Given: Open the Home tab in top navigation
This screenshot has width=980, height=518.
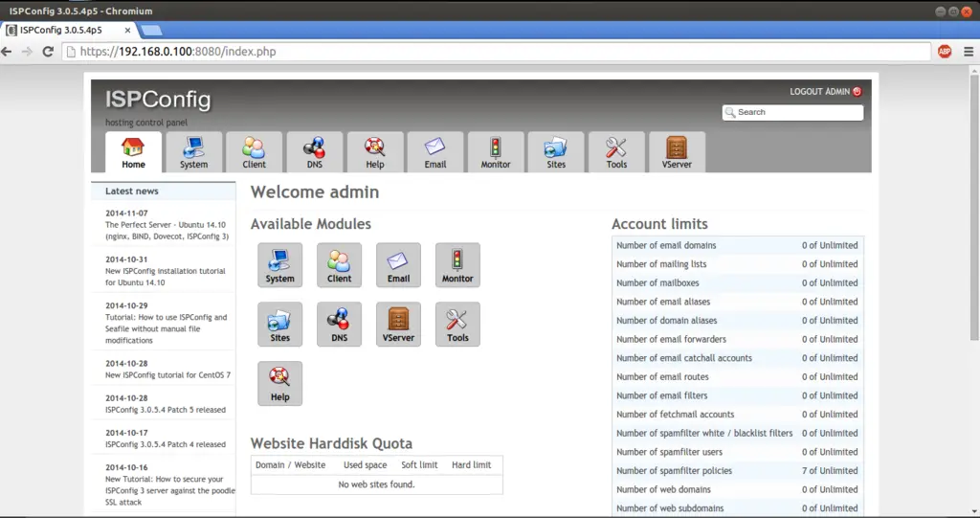Looking at the screenshot, I should pos(133,152).
